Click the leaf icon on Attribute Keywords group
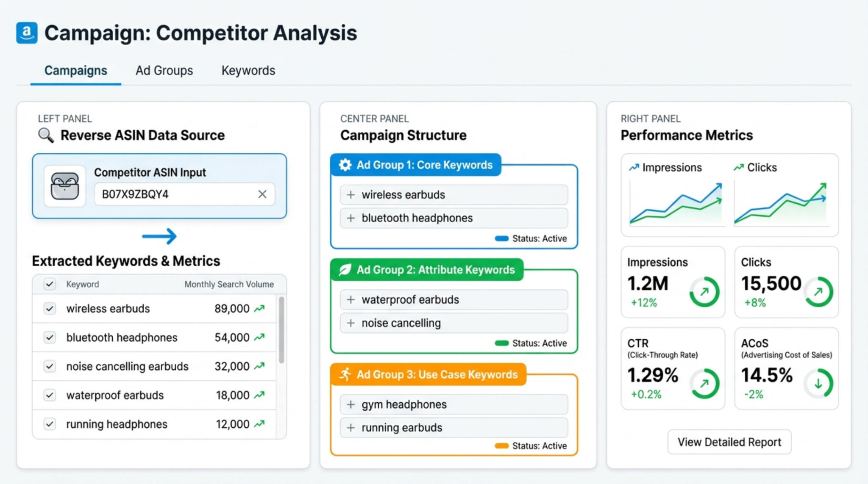Image resolution: width=868 pixels, height=484 pixels. click(x=345, y=270)
